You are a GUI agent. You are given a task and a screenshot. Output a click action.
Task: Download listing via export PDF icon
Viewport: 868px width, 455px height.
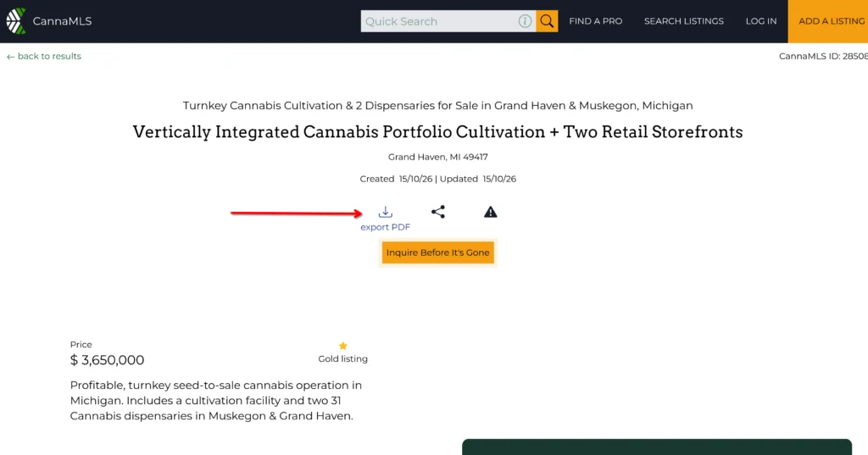[386, 212]
